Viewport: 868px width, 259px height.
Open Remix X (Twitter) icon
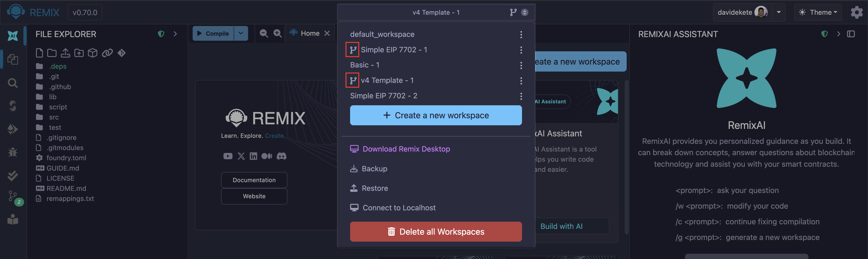[x=241, y=156]
